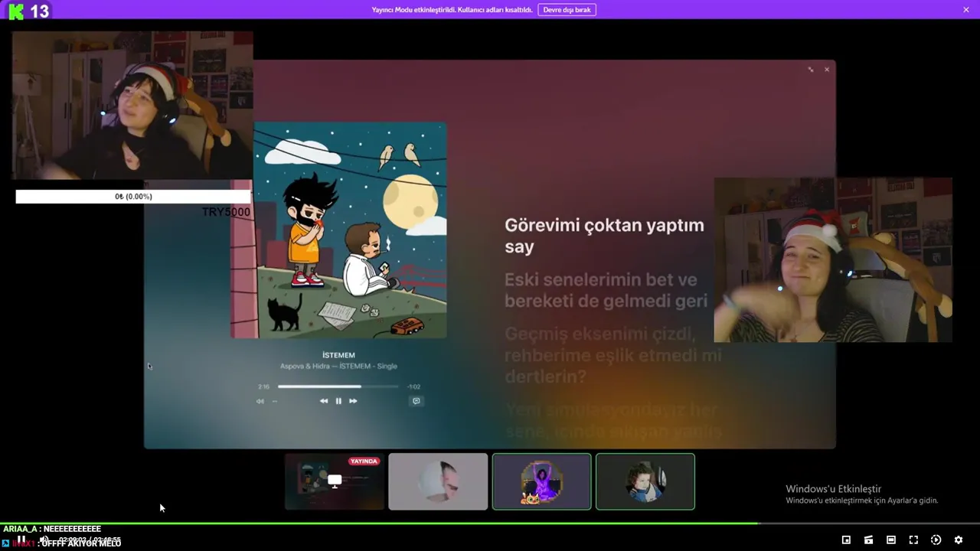Click the dashed circle play icon

[x=936, y=540]
